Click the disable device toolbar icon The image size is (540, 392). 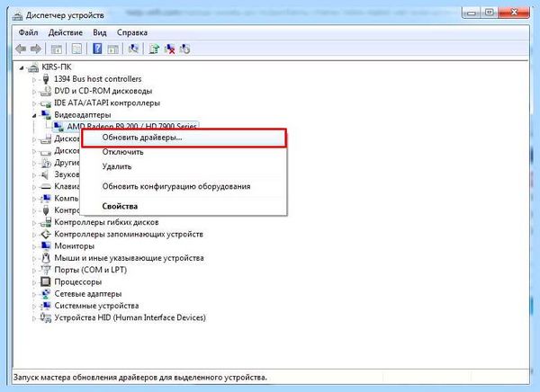pyautogui.click(x=184, y=49)
